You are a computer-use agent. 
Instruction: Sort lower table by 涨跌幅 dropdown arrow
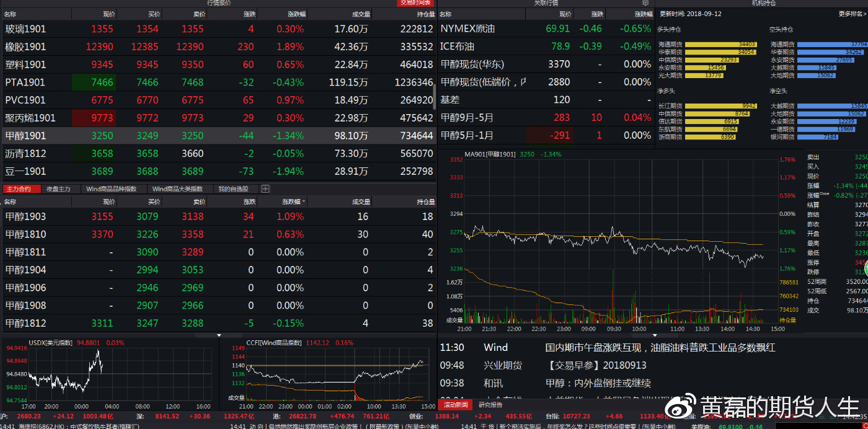pos(304,201)
